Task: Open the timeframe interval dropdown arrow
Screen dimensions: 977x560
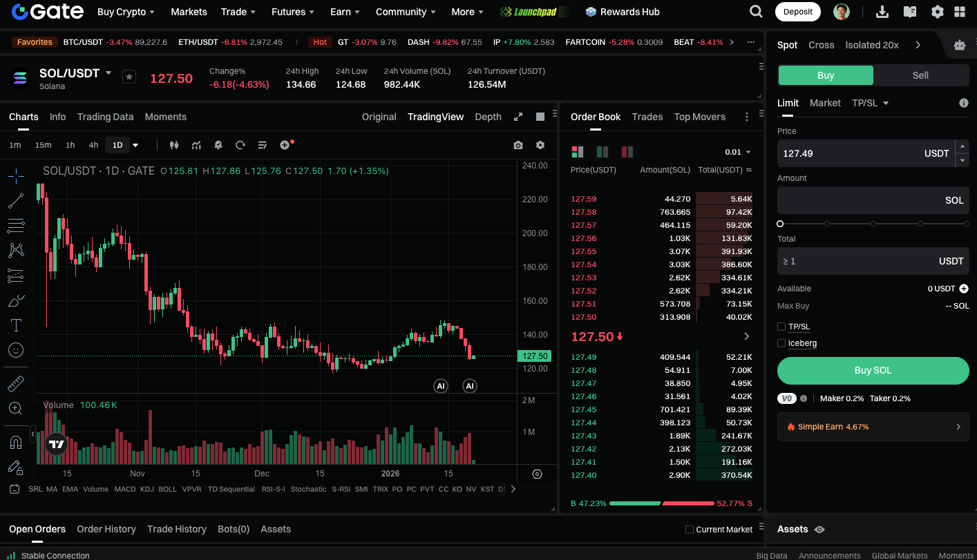Action: 135,145
